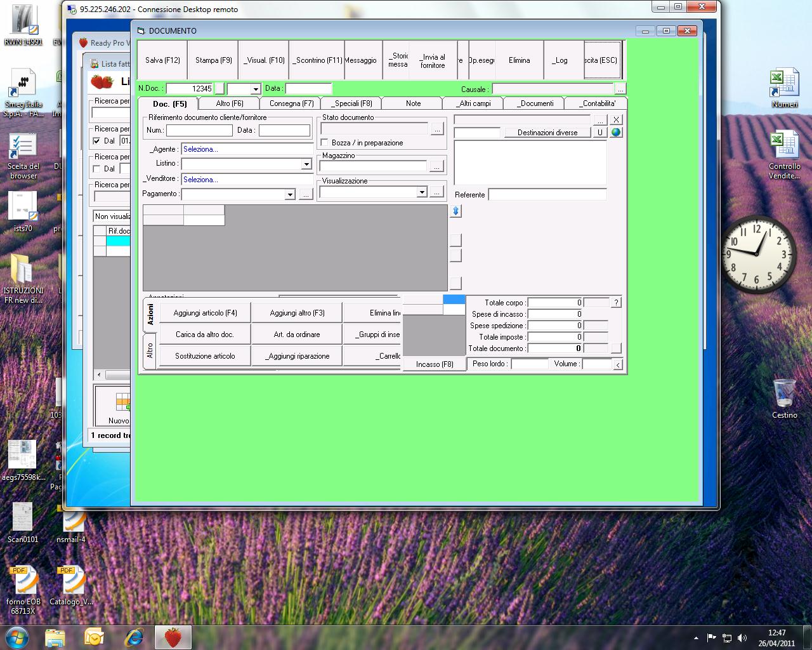Click the globe icon beside Destinazioni diverse
The width and height of the screenshot is (812, 650).
pyautogui.click(x=616, y=132)
